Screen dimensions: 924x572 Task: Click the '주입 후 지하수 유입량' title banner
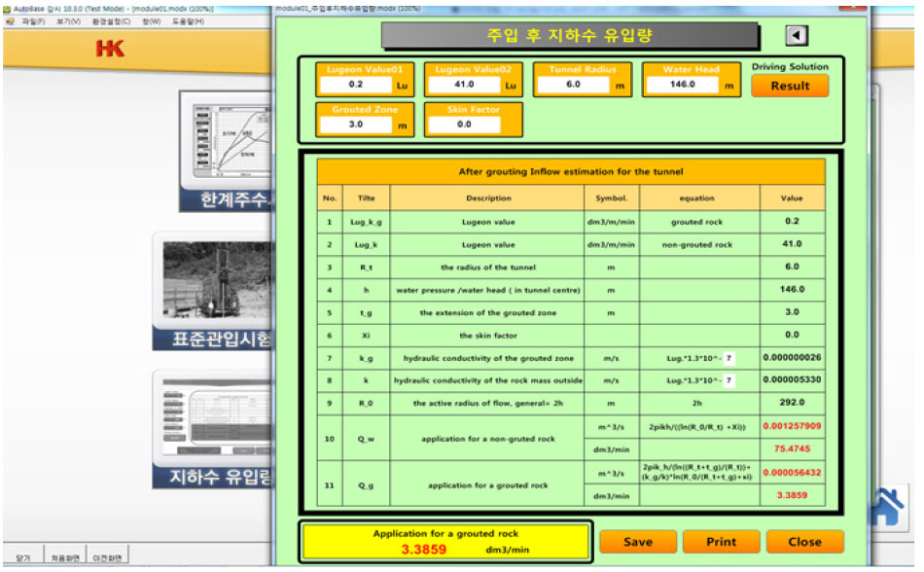[569, 36]
